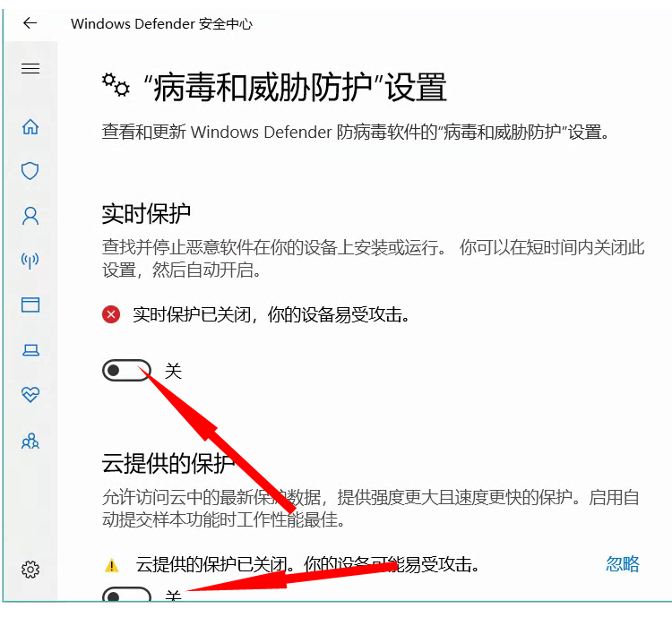
Task: Go back with the back arrow
Action: (30, 22)
